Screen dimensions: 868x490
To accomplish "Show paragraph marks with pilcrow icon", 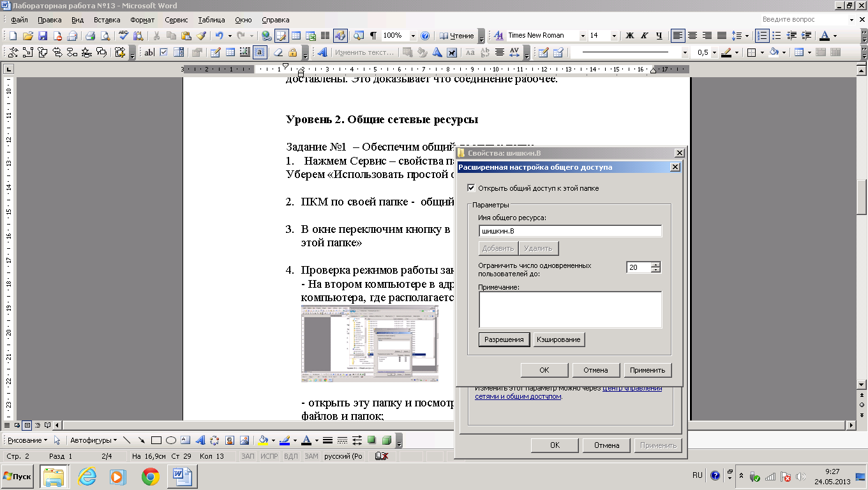I will pyautogui.click(x=373, y=36).
